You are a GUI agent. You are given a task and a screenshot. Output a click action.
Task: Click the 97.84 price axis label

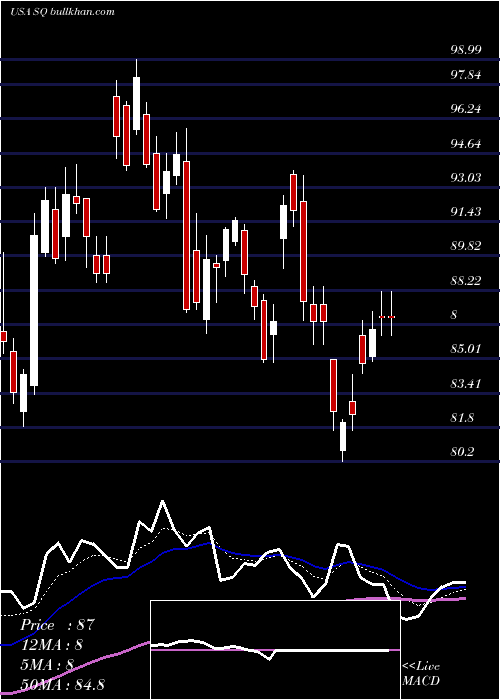(466, 75)
